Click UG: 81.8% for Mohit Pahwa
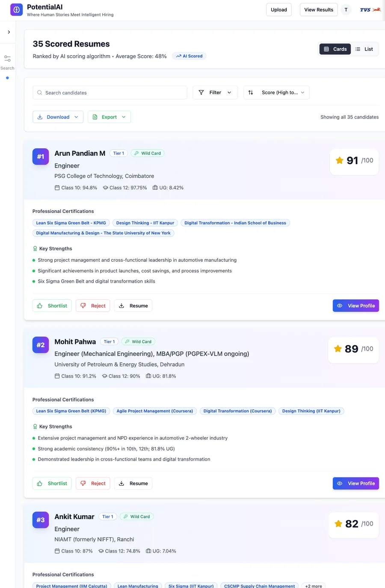The width and height of the screenshot is (385, 588). [x=161, y=376]
